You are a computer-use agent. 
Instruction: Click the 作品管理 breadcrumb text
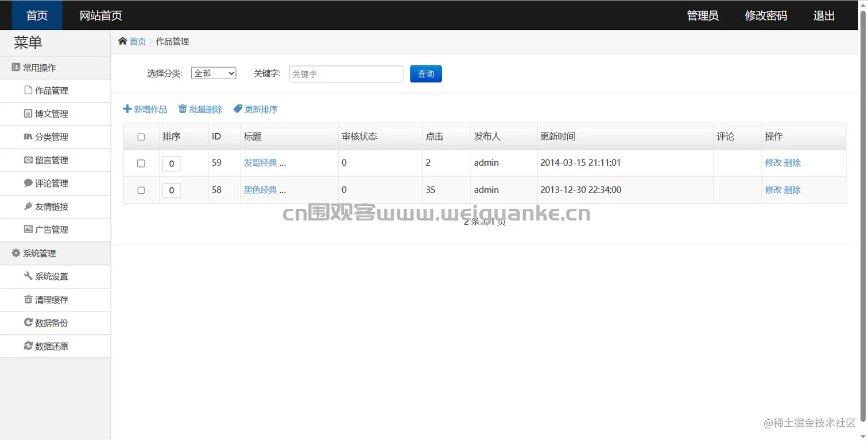172,41
